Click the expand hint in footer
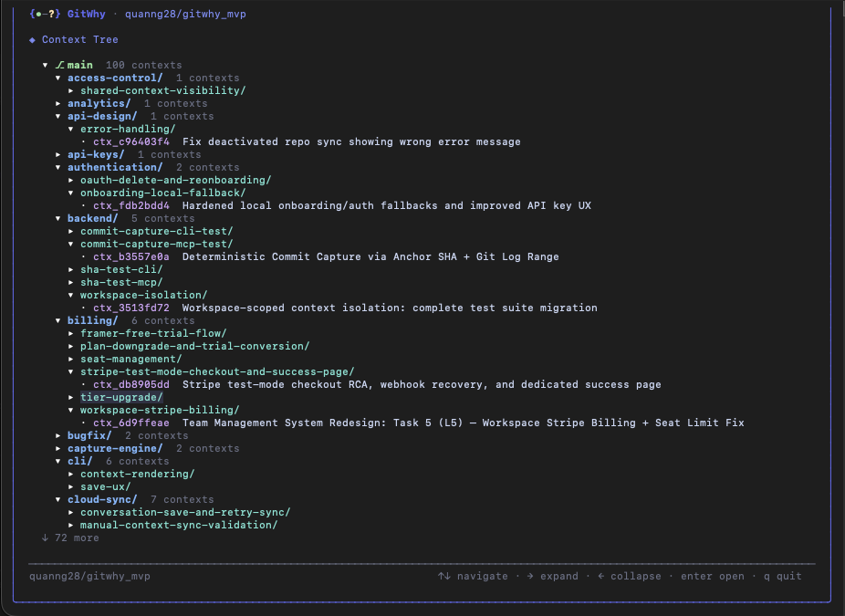Screen dimensions: 845x616 pyautogui.click(x=552, y=576)
